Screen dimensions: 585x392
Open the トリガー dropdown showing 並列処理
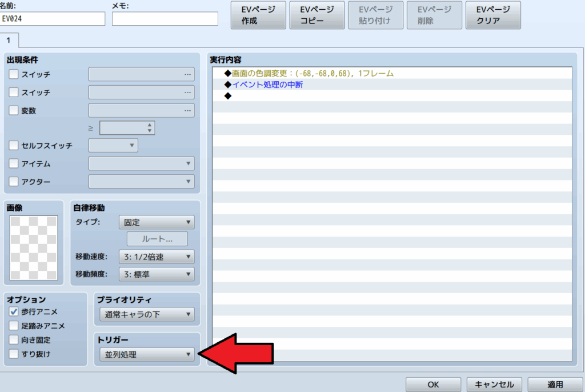(147, 354)
